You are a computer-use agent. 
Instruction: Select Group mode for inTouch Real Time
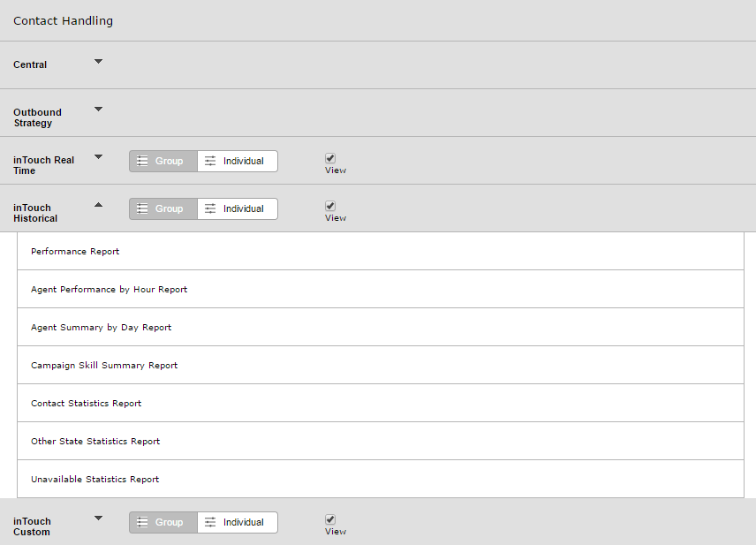coord(163,161)
